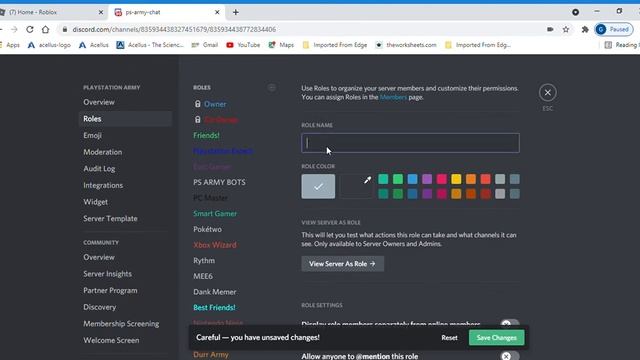The image size is (640, 360).
Task: Select the default gray role color
Action: [x=318, y=187]
